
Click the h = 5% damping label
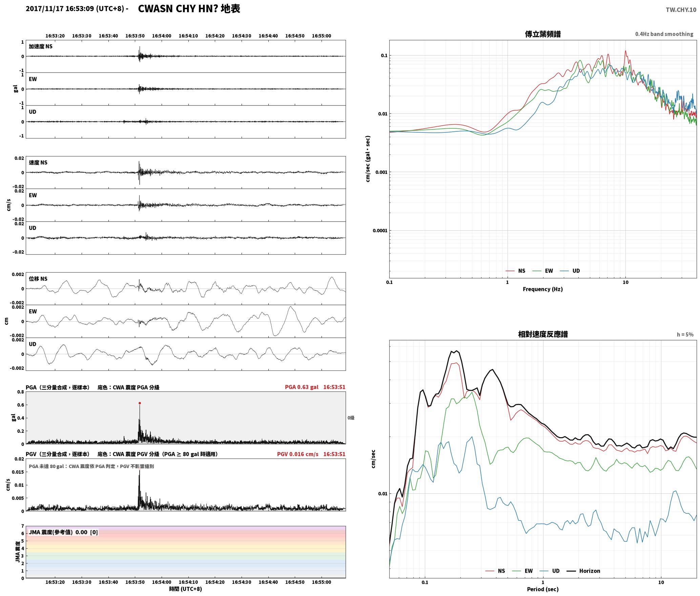click(x=685, y=335)
